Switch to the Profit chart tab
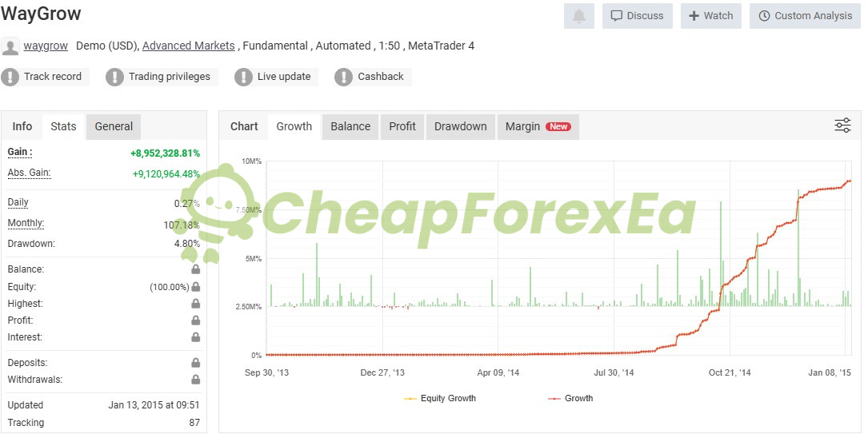 (x=402, y=126)
